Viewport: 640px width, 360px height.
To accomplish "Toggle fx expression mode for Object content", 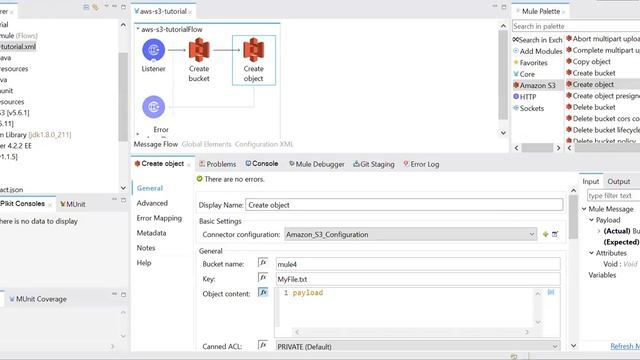I will [x=263, y=292].
